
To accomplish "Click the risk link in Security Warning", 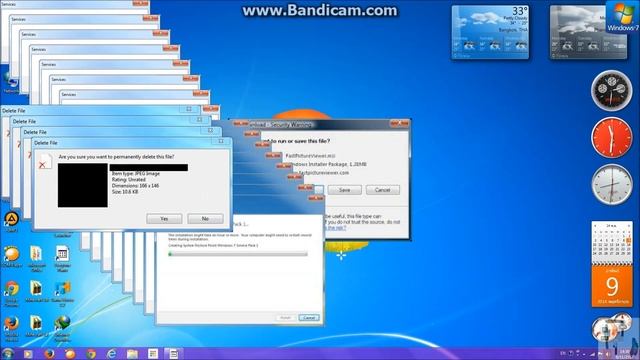I will (336, 228).
